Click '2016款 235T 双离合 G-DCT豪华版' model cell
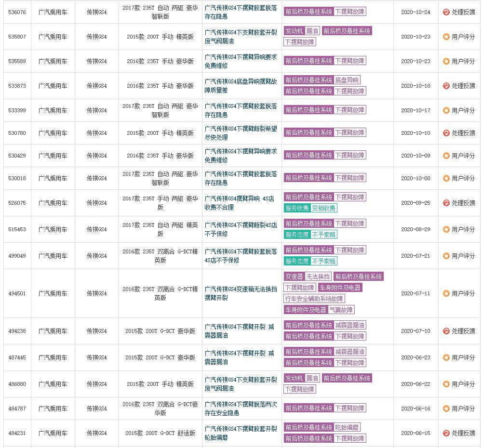 (160, 408)
